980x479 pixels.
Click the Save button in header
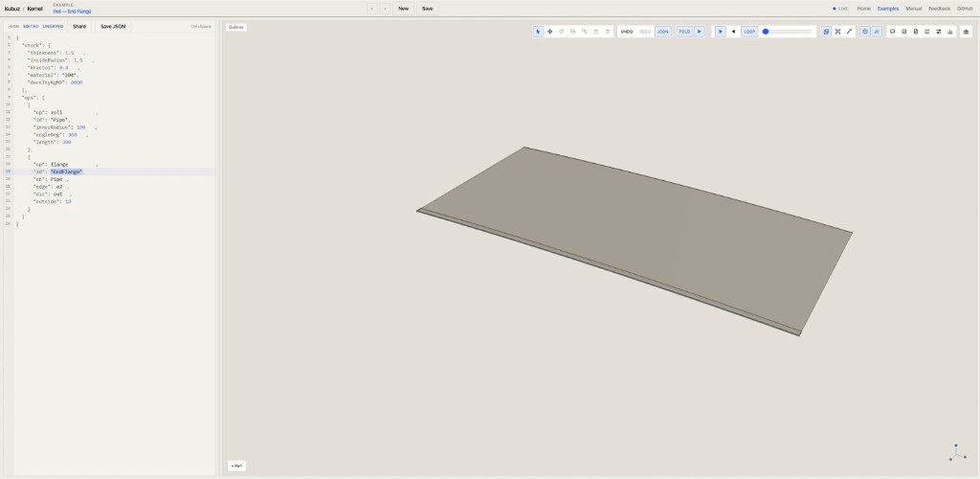(428, 9)
